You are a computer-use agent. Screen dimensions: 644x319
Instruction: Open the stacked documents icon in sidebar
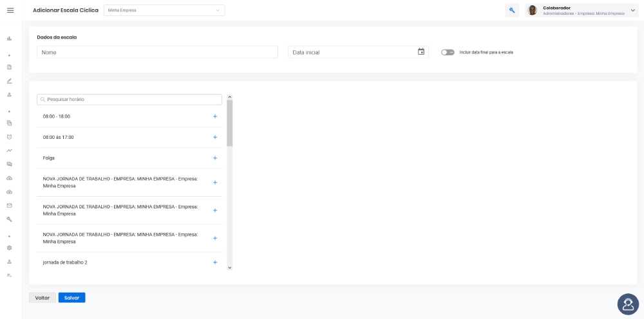(x=10, y=123)
